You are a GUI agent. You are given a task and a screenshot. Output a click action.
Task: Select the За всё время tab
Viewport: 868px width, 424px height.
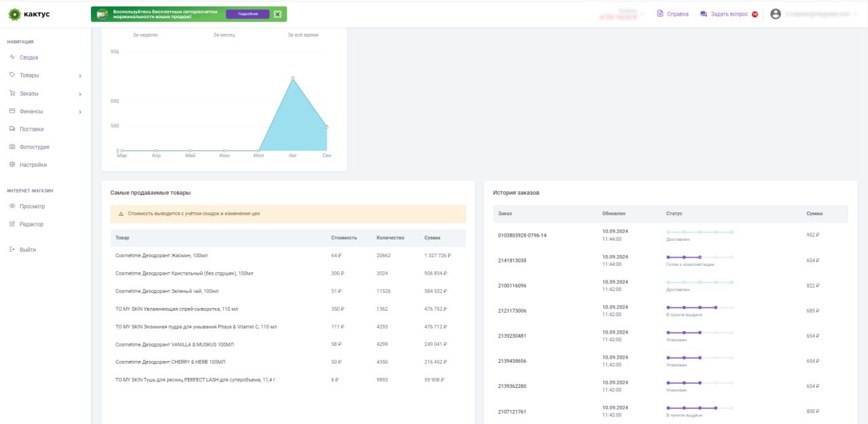[302, 35]
